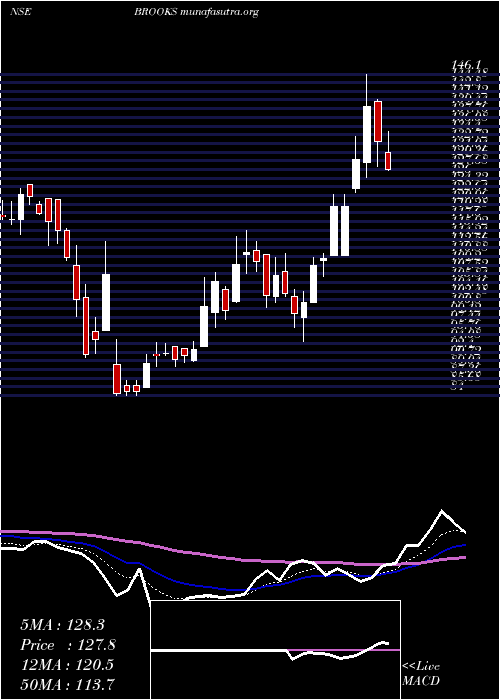This screenshot has width=500, height=700.
Task: Click the NSE exchange label
Action: pyautogui.click(x=20, y=12)
